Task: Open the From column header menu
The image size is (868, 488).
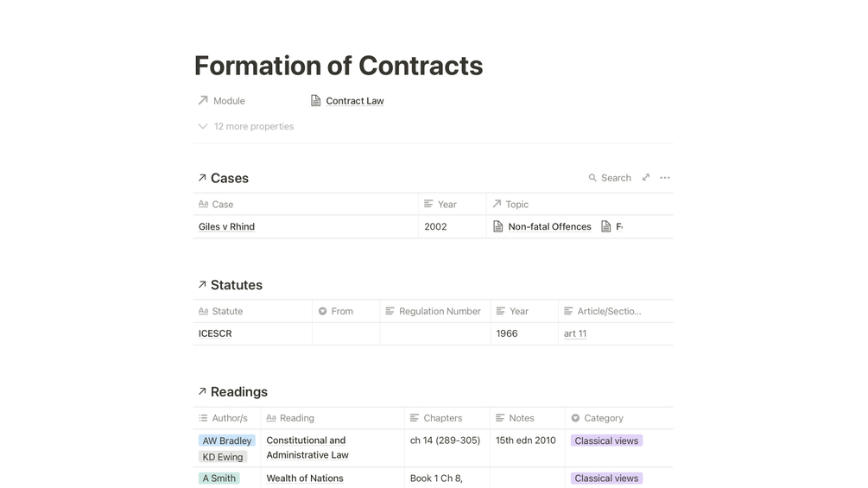Action: click(x=342, y=311)
